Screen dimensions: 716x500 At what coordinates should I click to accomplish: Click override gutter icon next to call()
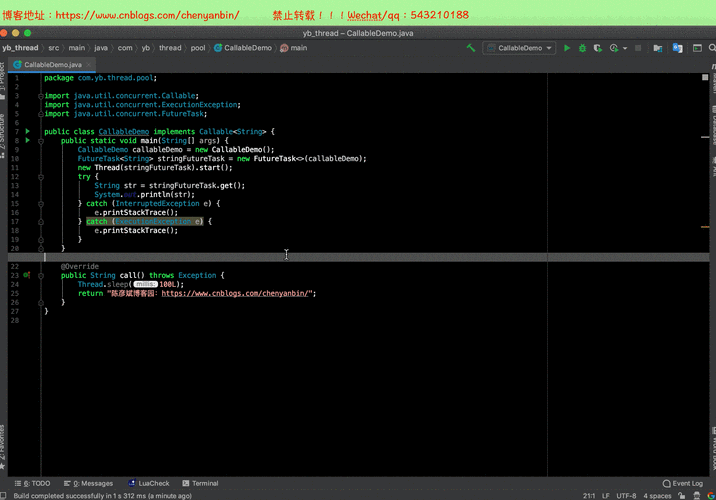(x=28, y=275)
